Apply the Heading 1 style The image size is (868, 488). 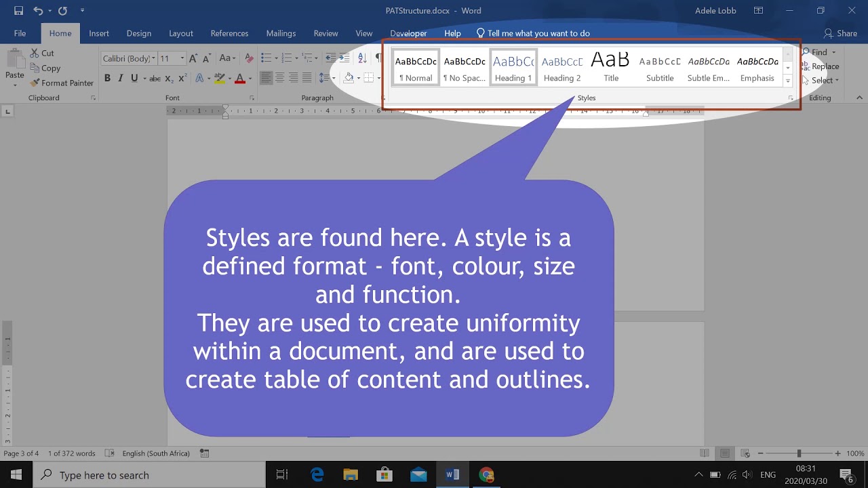point(513,66)
